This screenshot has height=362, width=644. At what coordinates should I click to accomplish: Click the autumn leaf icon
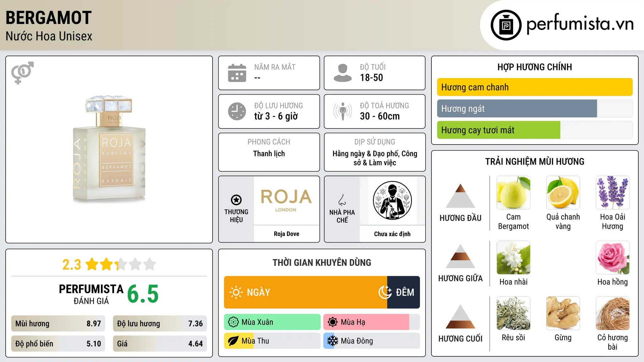(x=233, y=341)
